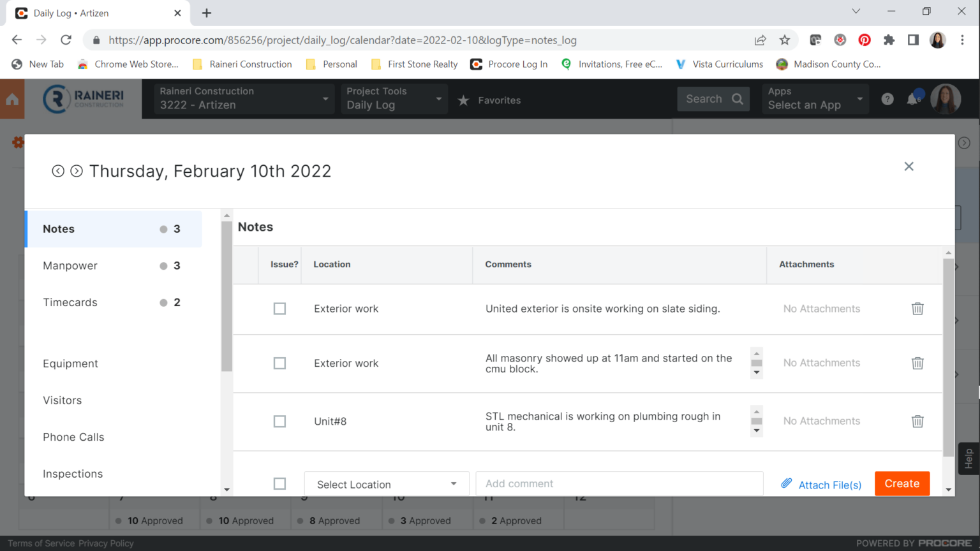Click the settings gear behind the dialog
The image size is (980, 551).
tap(18, 142)
